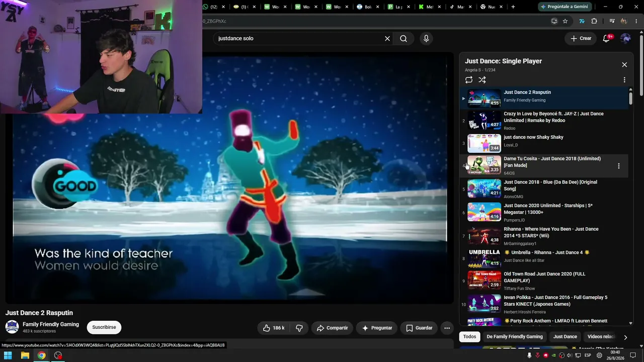Open Chrome media controls icon
This screenshot has height=362, width=644.
(x=612, y=21)
